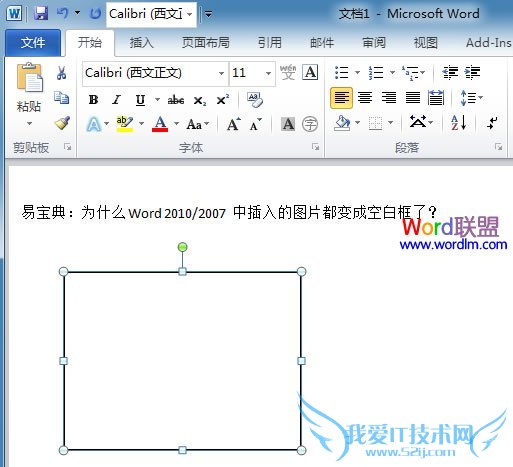Viewport: 513px width, 467px height.
Task: Open the bullets list dropdown arrow
Action: coord(358,72)
